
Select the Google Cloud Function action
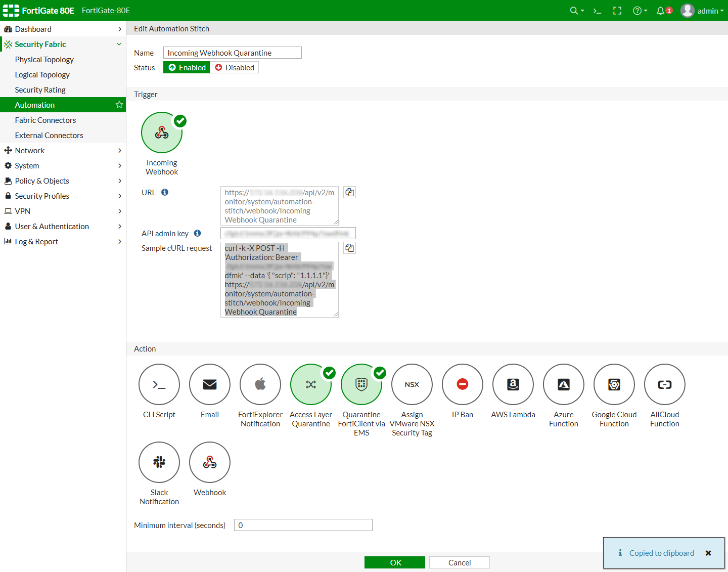pyautogui.click(x=614, y=384)
